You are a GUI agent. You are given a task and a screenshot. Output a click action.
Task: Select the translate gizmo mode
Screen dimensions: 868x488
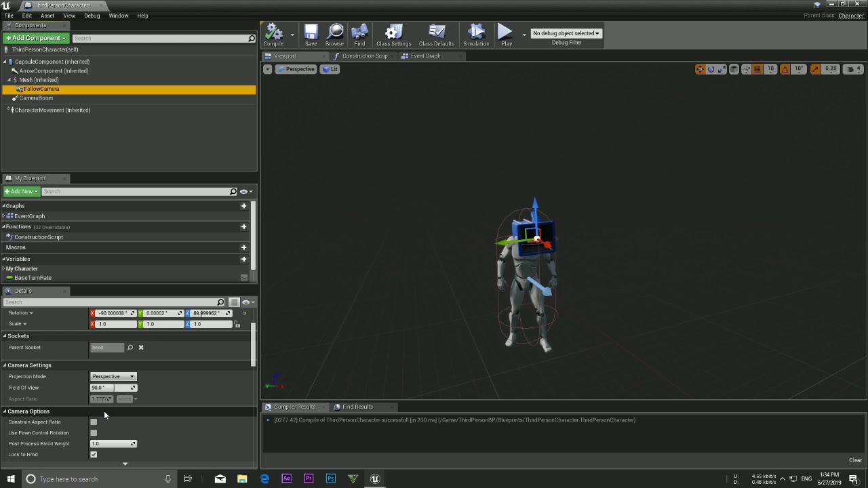tap(700, 69)
